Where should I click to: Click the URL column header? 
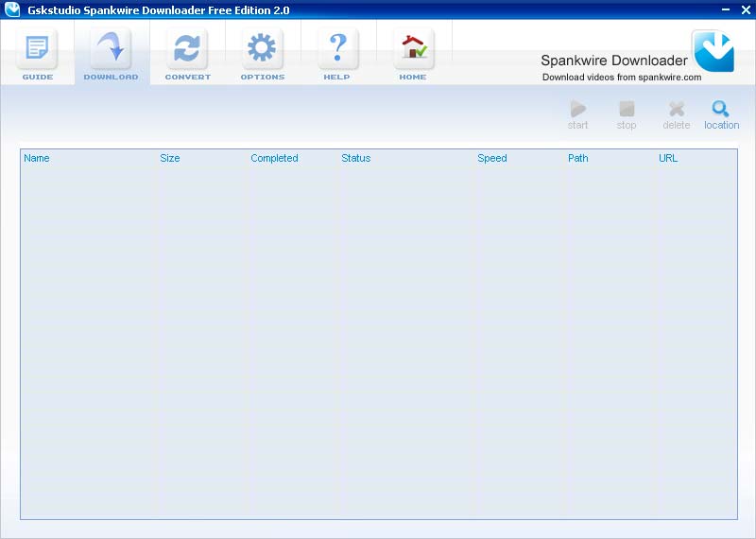click(x=668, y=158)
